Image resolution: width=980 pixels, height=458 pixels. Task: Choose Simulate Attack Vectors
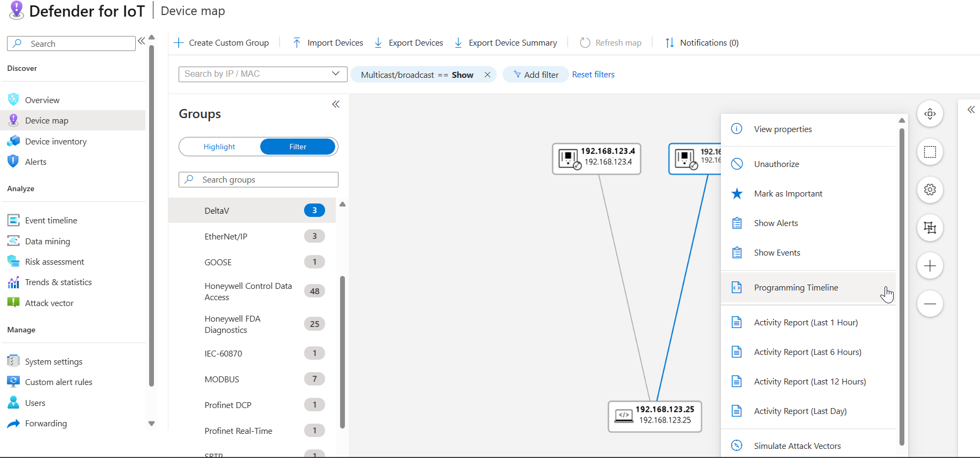(x=808, y=446)
